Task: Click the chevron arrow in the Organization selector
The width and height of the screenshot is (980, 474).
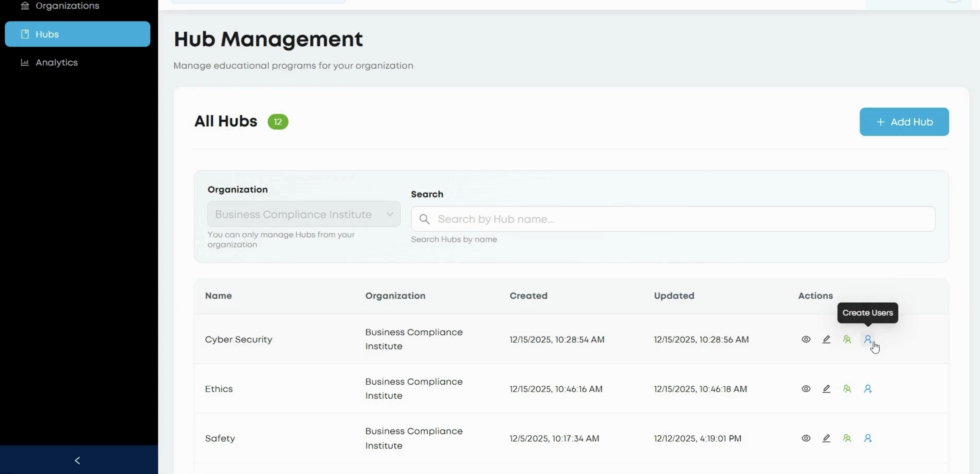Action: click(390, 214)
